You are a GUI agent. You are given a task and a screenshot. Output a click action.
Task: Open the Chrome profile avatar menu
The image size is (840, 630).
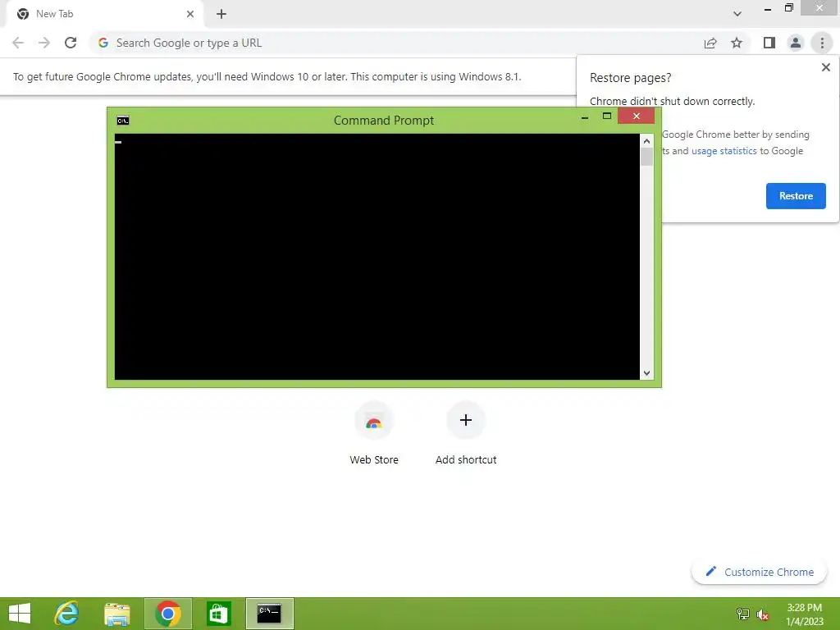796,43
